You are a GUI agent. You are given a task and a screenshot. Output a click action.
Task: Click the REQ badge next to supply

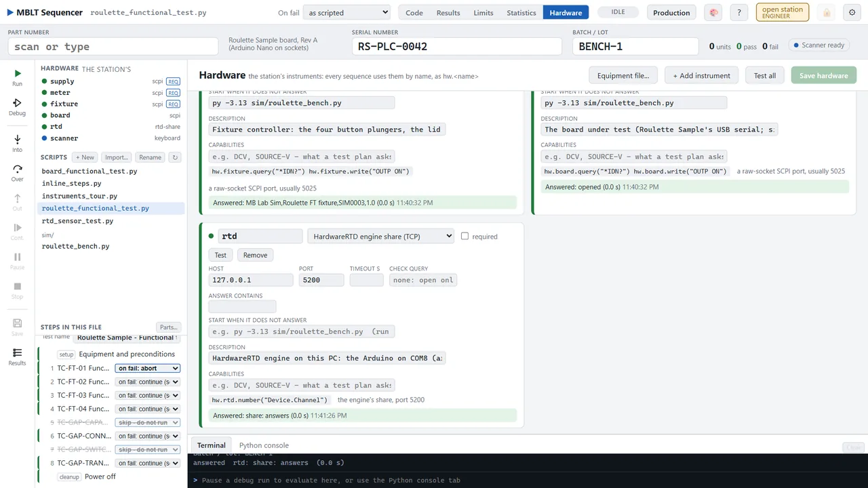[173, 81]
